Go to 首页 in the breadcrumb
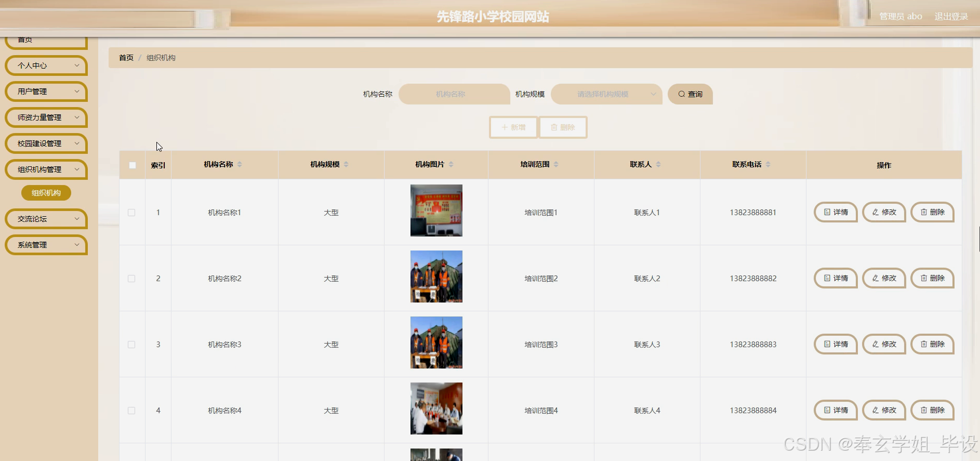Screen dimensions: 980x461 click(126, 58)
